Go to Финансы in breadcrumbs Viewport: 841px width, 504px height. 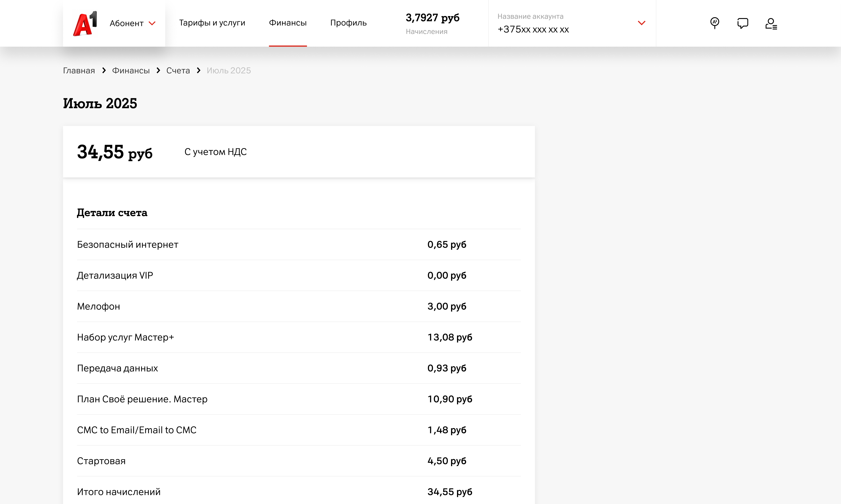[x=131, y=70]
